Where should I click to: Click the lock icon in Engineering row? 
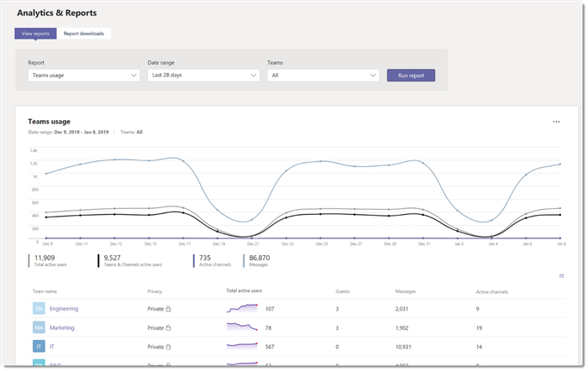[168, 309]
